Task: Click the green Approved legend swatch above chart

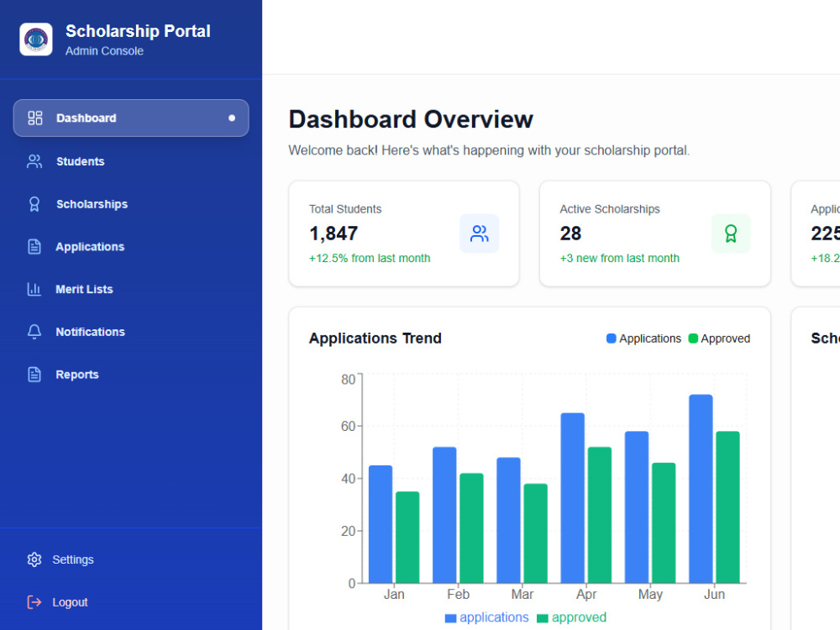Action: pyautogui.click(x=693, y=339)
